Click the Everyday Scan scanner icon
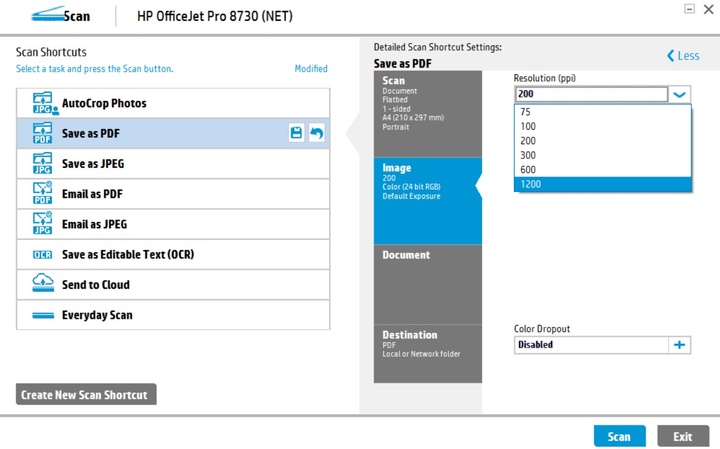Screen dimensions: 720x449 (42, 315)
